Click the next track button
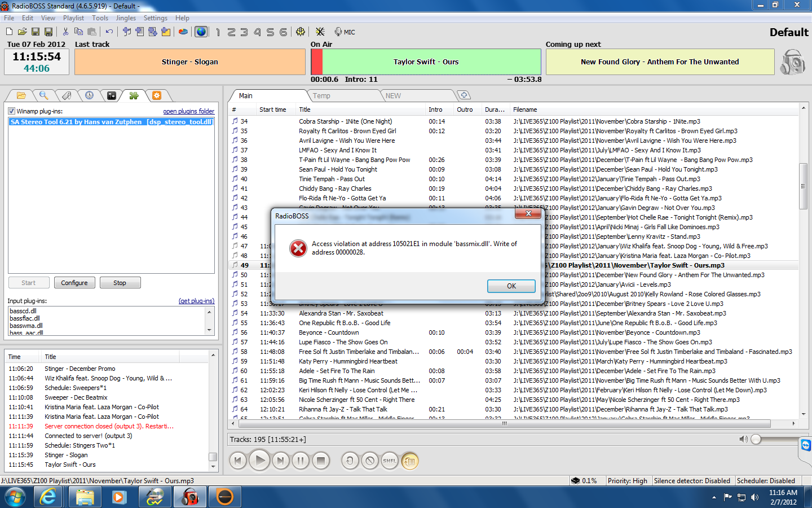This screenshot has height=508, width=812. 280,461
